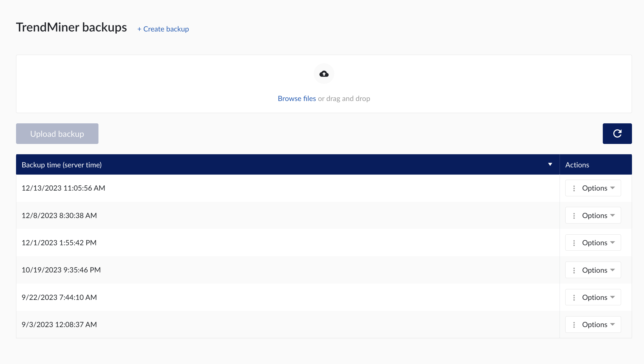Select the 9/3/2023 12:08:37 AM timestamp

click(59, 325)
